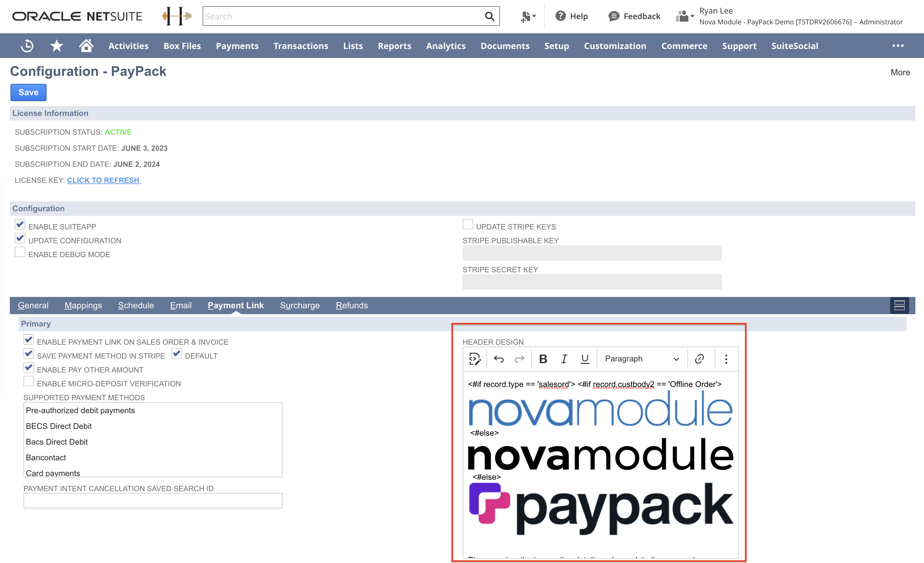
Task: Open the Support menu
Action: (739, 46)
